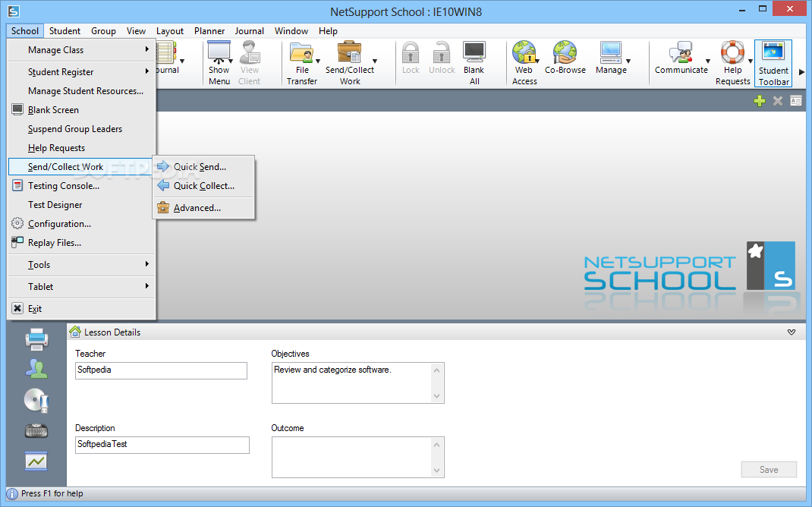The height and width of the screenshot is (507, 812).
Task: Open Web Access globe icon
Action: [524, 52]
